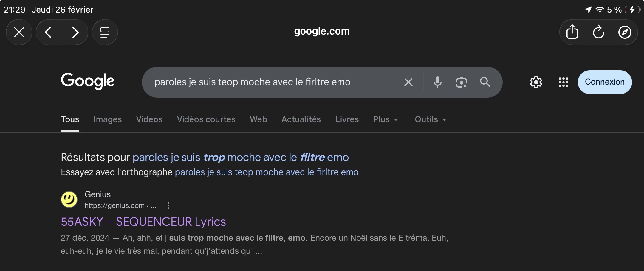The image size is (644, 271).
Task: Tap the browser forward arrow
Action: [75, 32]
